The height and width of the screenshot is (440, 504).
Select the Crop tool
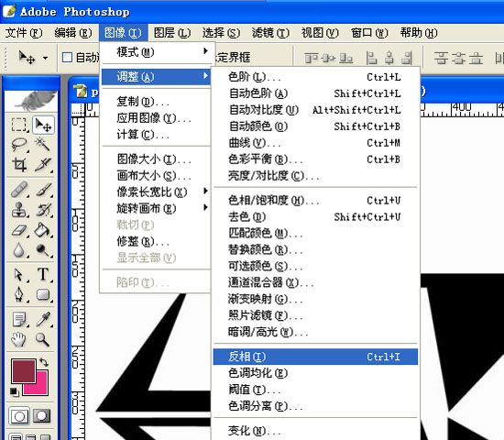coord(19,164)
